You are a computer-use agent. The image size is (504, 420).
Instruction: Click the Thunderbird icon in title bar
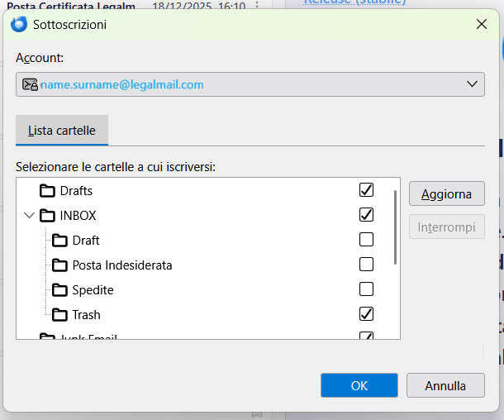click(x=19, y=24)
